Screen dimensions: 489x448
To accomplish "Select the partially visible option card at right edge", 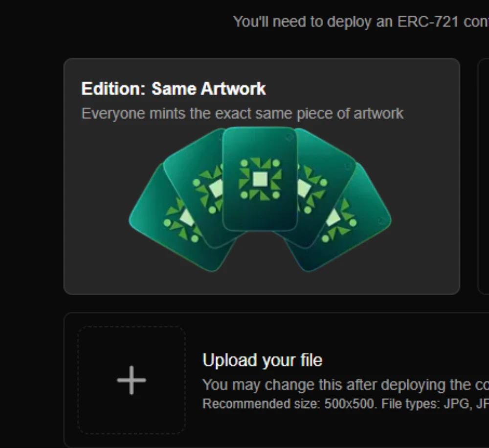I will click(484, 176).
